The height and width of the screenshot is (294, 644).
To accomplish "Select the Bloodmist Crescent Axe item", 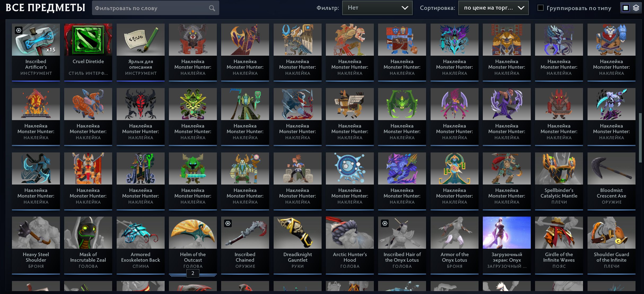I will (611, 181).
